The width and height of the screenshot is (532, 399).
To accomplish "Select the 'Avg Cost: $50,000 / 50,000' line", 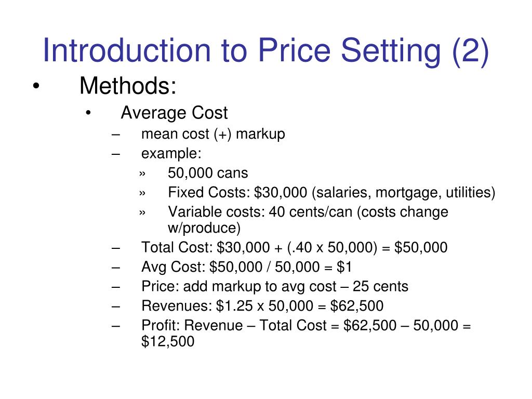I will [x=246, y=267].
